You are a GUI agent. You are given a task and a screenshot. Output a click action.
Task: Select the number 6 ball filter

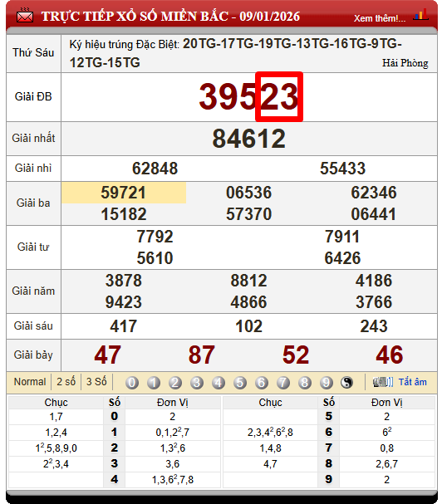[x=261, y=383]
